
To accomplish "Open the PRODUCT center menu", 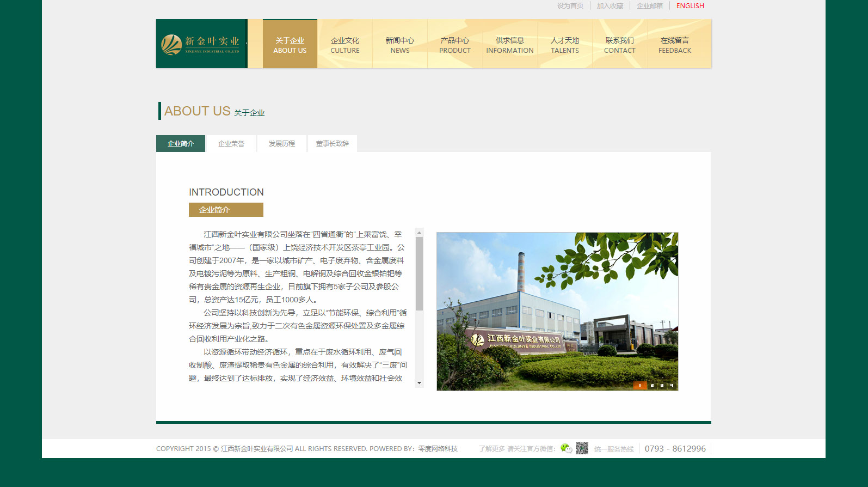I will coord(455,45).
